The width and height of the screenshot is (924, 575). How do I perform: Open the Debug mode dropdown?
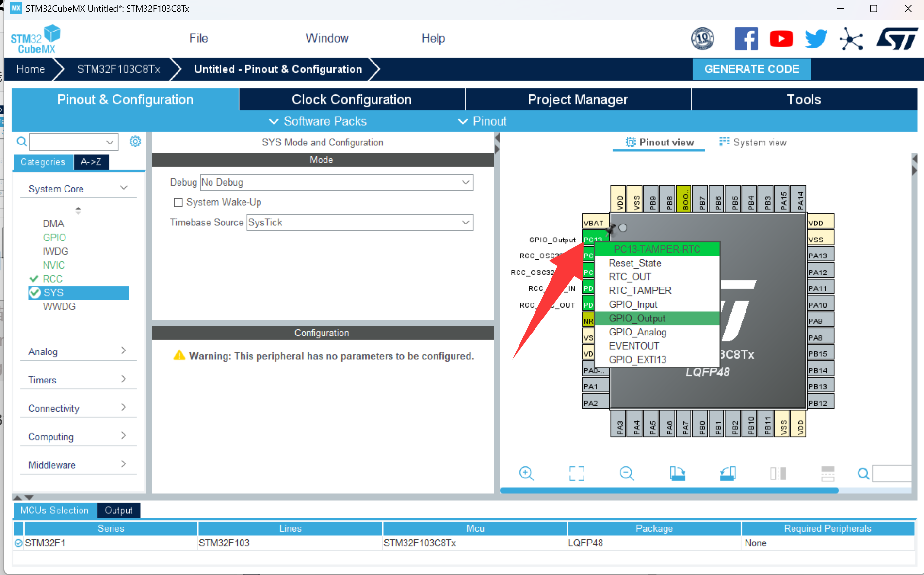337,182
